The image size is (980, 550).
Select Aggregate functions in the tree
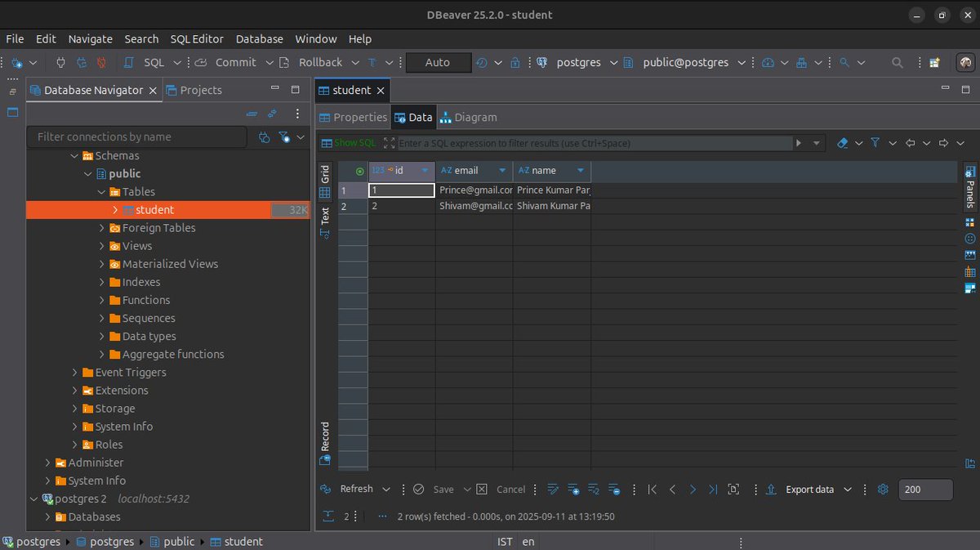[x=172, y=354]
